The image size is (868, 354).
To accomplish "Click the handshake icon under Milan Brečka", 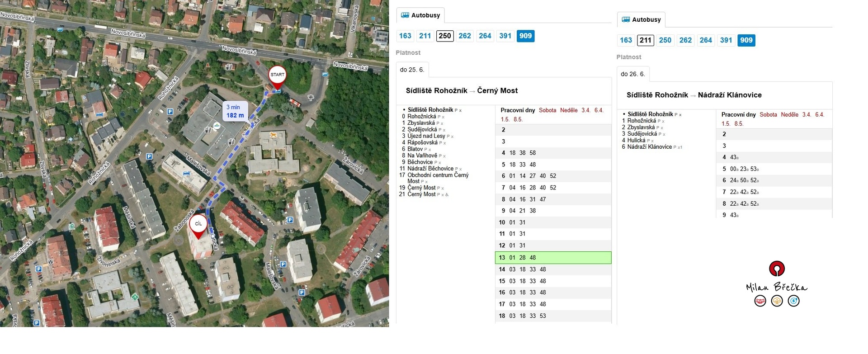I will coord(760,301).
